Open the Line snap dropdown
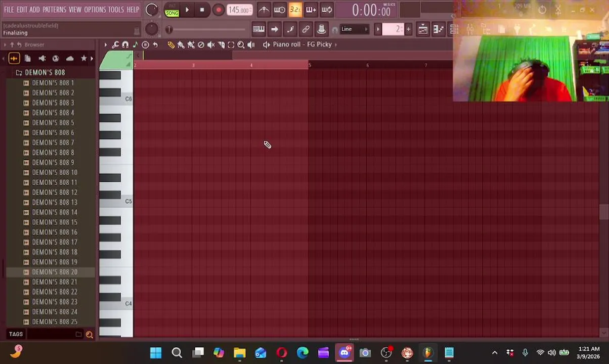The width and height of the screenshot is (609, 364). (354, 29)
